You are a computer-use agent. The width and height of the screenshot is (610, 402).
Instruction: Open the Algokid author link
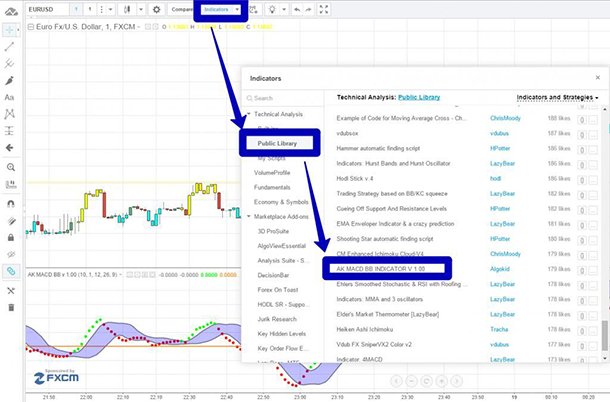click(500, 269)
